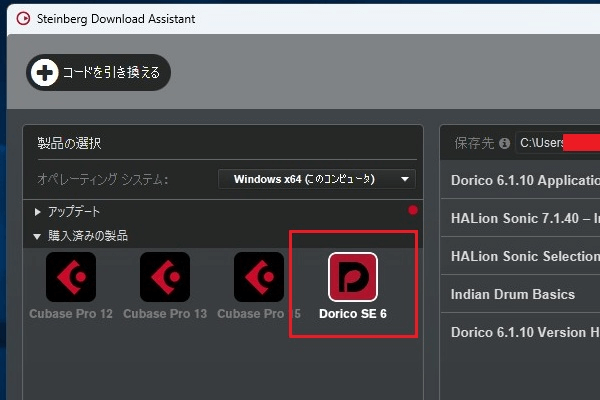Select the Cubase Pro 13 product icon
This screenshot has height=400, width=600.
(165, 276)
